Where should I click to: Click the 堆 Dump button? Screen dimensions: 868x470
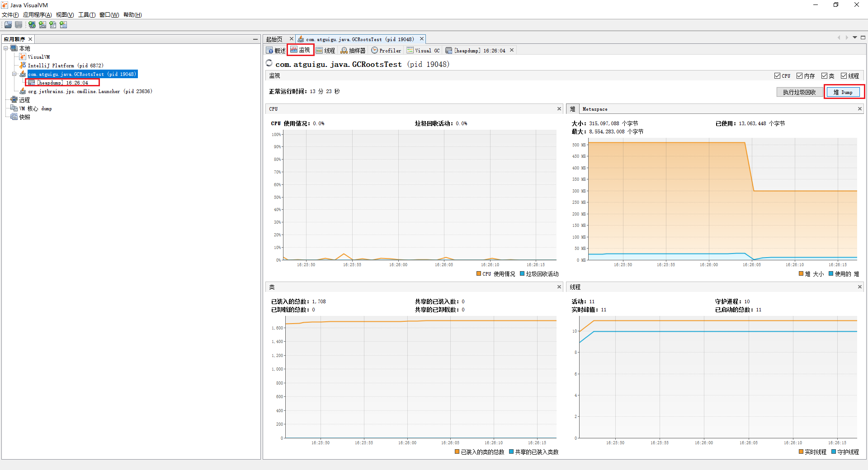[843, 92]
